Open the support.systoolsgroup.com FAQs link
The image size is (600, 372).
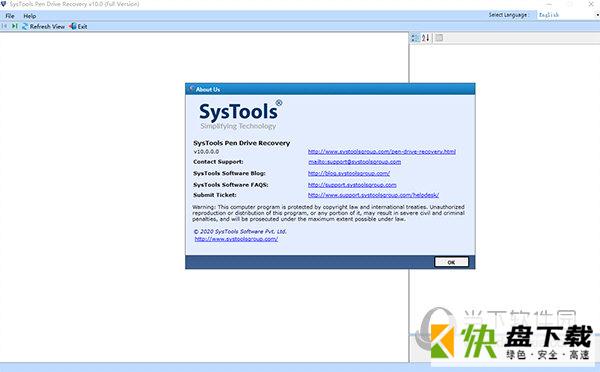click(x=352, y=185)
